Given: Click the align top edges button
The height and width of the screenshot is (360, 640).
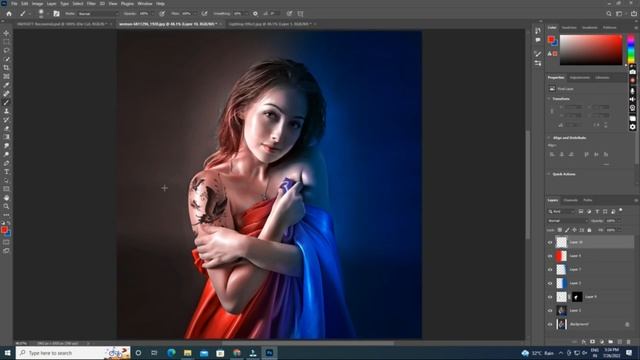Looking at the screenshot, I should point(587,155).
